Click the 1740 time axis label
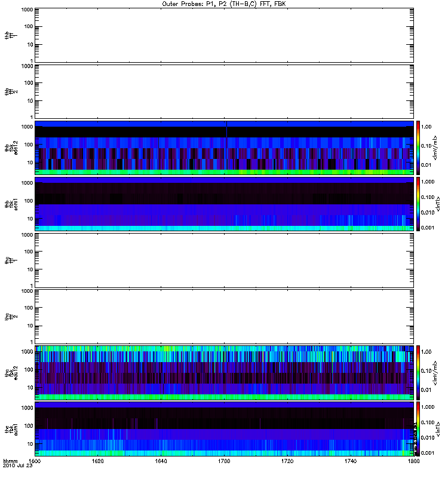 click(x=351, y=461)
